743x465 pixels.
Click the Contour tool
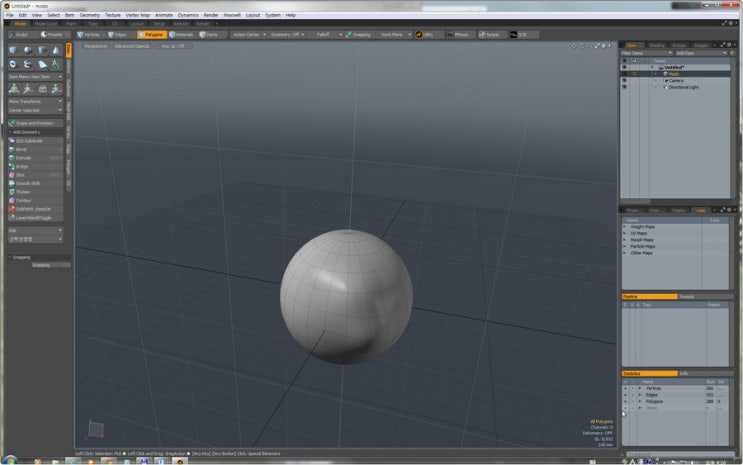tap(36, 201)
